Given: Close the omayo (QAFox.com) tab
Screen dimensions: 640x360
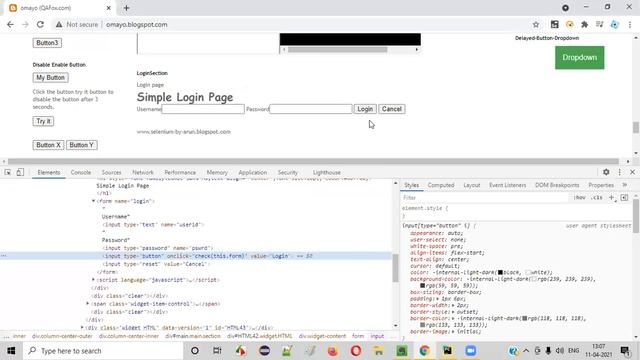Looking at the screenshot, I should point(109,8).
